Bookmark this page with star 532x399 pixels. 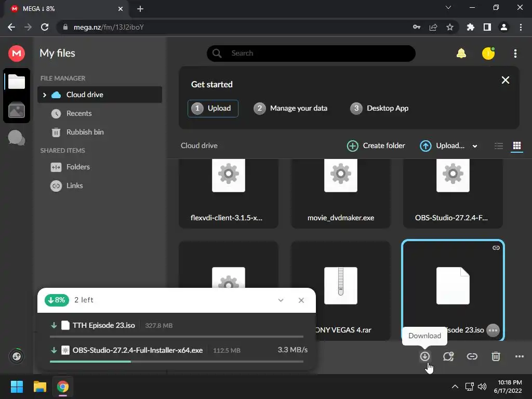coord(450,27)
